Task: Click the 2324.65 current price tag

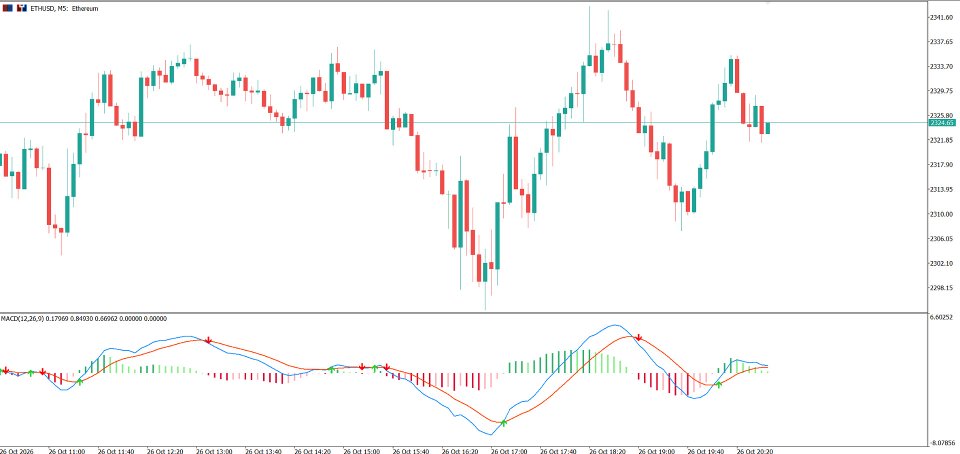Action: (942, 123)
